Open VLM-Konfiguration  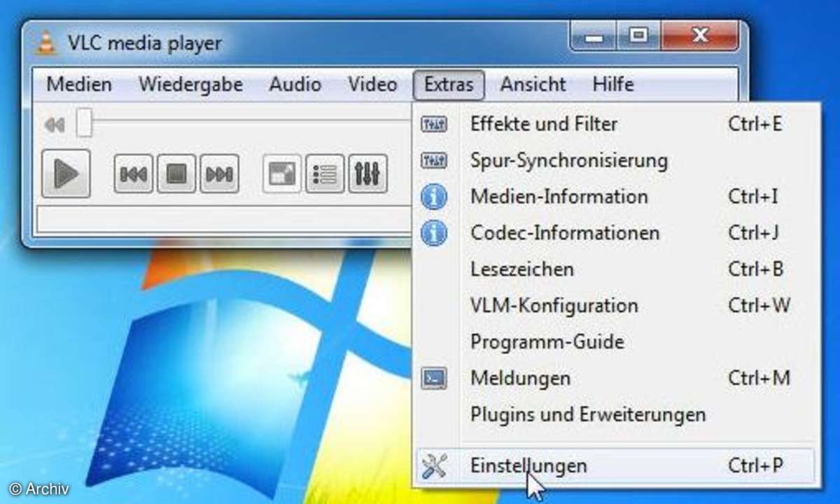click(x=616, y=306)
